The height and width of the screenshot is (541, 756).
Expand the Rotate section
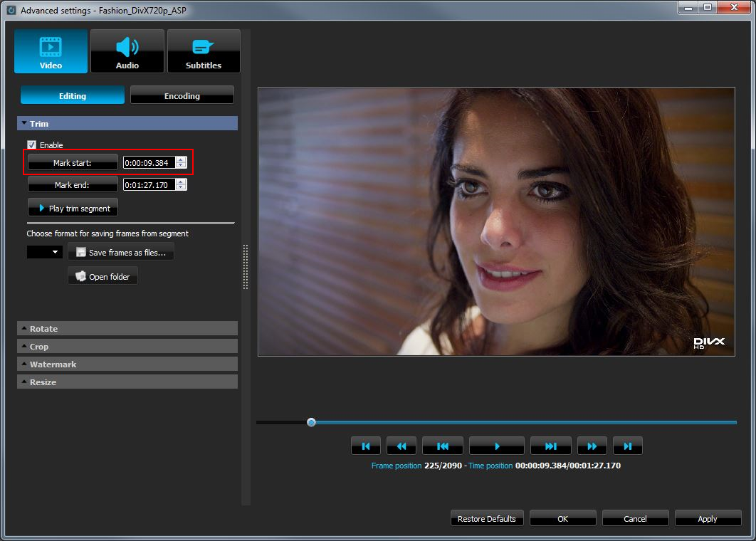127,328
